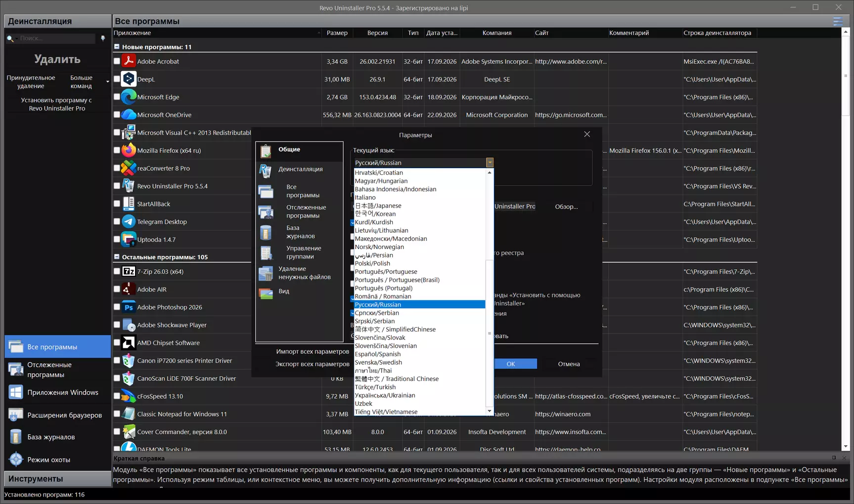The height and width of the screenshot is (504, 854).
Task: Open the Logs Database sidebar icon
Action: point(16,437)
